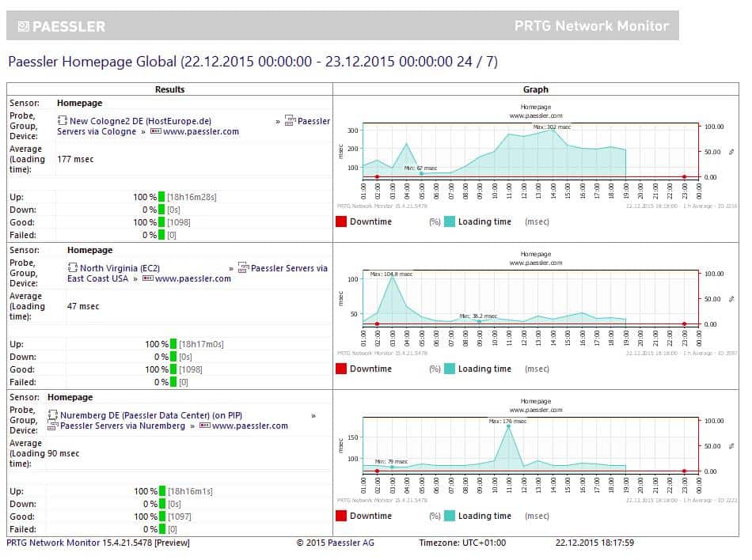Click the Good count '[1097]' in Nuremberg sensor

coord(180,516)
